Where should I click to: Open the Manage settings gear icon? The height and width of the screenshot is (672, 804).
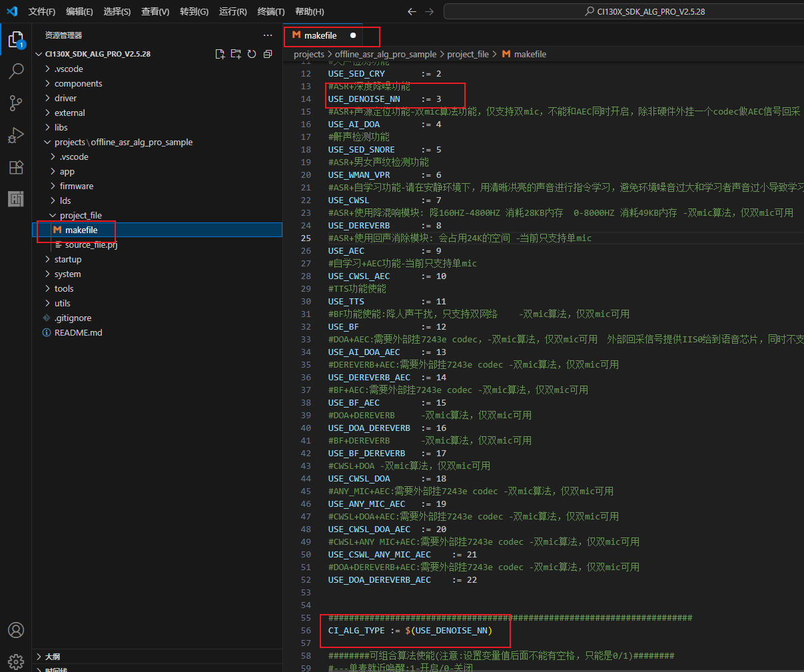click(16, 661)
